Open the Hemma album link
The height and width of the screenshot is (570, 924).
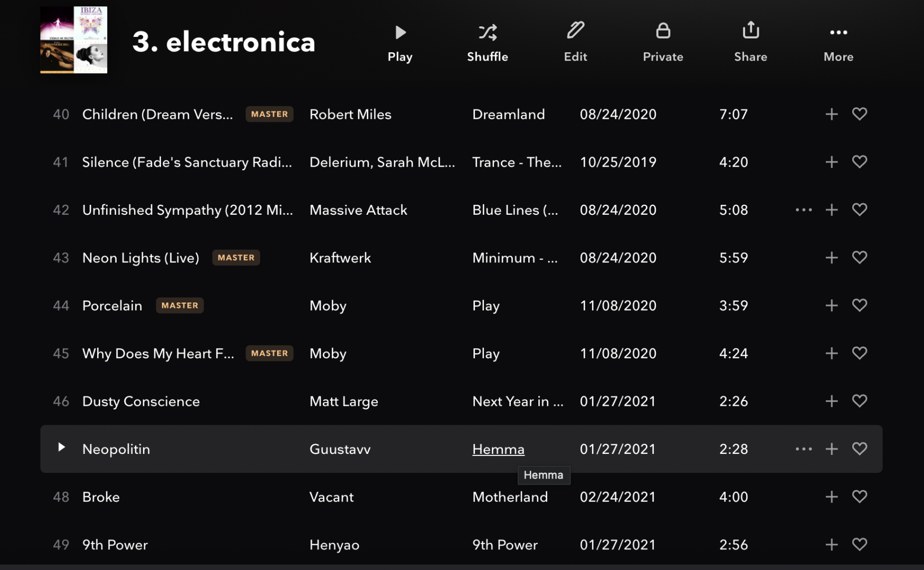(498, 449)
